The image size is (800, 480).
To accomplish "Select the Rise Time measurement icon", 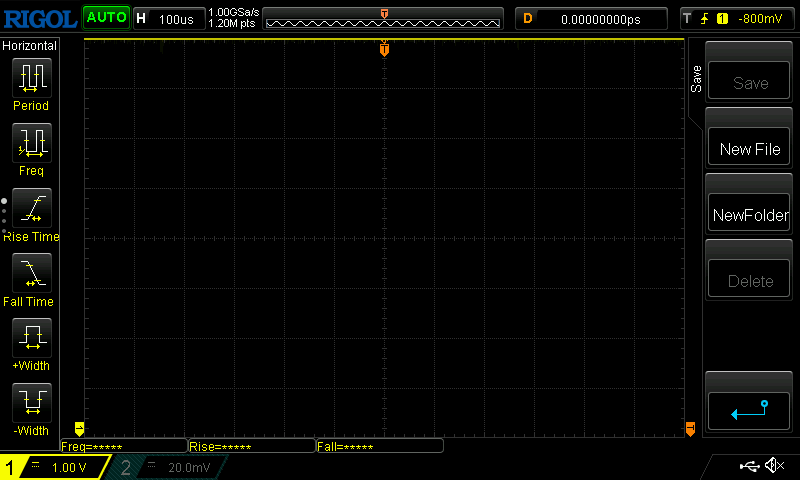I will pyautogui.click(x=32, y=208).
